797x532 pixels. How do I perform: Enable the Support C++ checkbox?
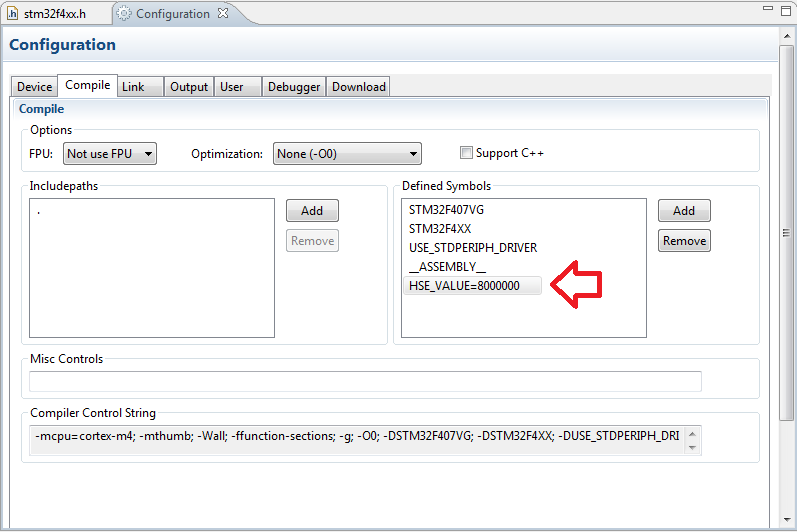click(x=466, y=152)
